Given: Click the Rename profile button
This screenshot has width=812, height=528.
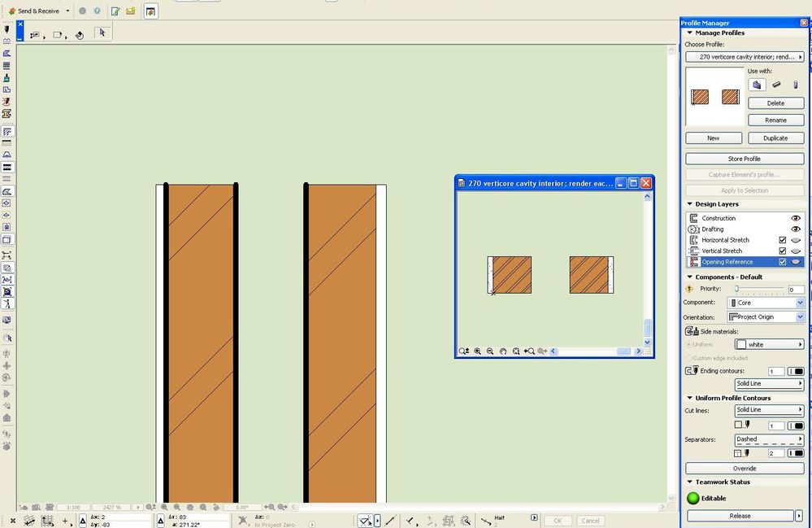Looking at the screenshot, I should pyautogui.click(x=775, y=120).
